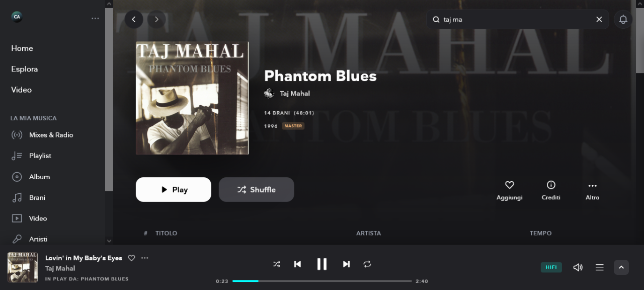
Task: Clear the search field text
Action: point(599,19)
